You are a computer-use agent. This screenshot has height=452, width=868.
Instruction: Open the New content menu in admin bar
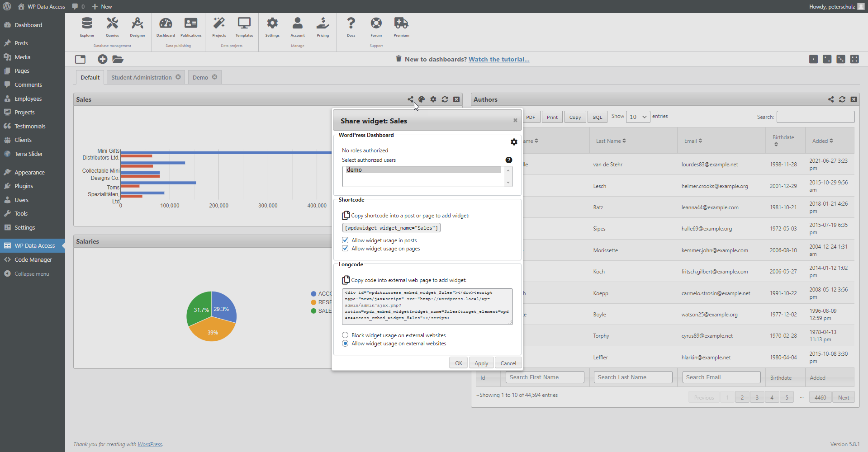(102, 6)
